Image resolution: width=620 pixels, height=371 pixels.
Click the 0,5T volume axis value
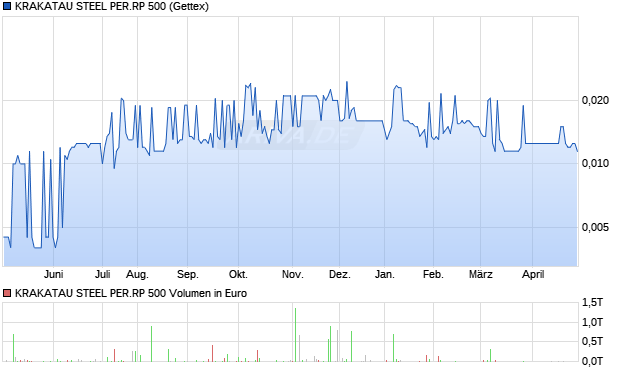point(592,341)
